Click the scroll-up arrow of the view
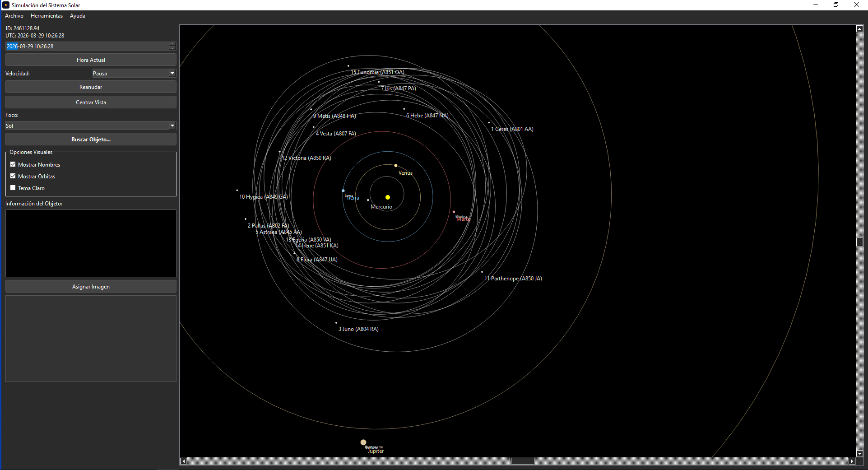Viewport: 868px width, 470px height. tap(860, 28)
